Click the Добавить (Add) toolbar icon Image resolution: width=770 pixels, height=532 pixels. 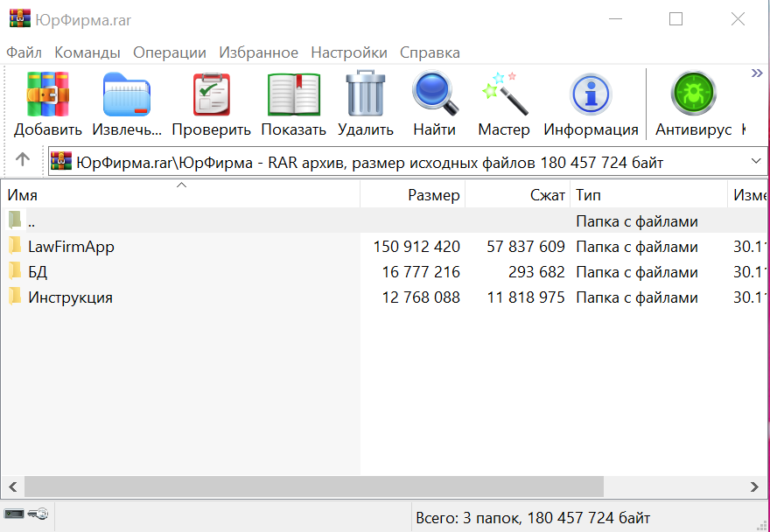pyautogui.click(x=48, y=94)
